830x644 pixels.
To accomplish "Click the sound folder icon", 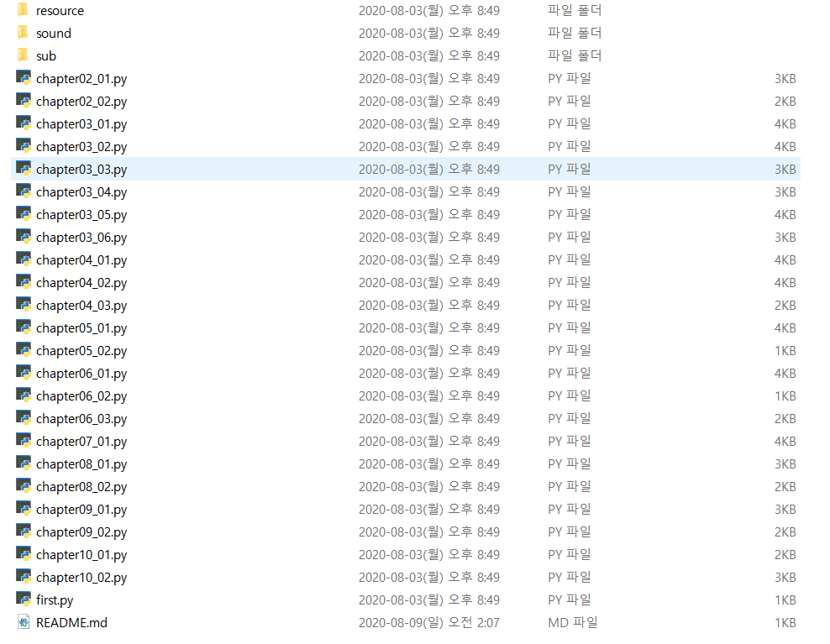I will click(23, 33).
